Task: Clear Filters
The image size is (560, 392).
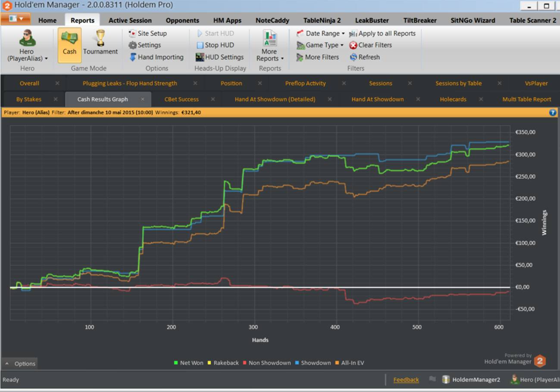Action: click(370, 45)
